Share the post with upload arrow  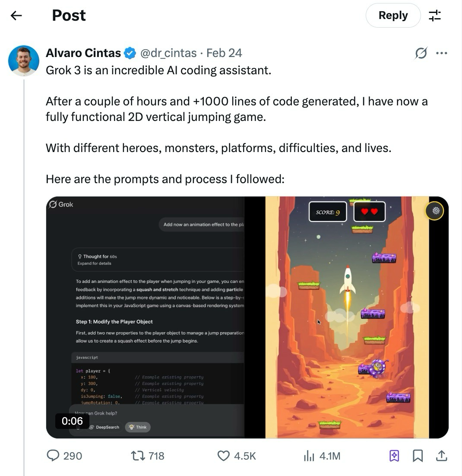(441, 456)
